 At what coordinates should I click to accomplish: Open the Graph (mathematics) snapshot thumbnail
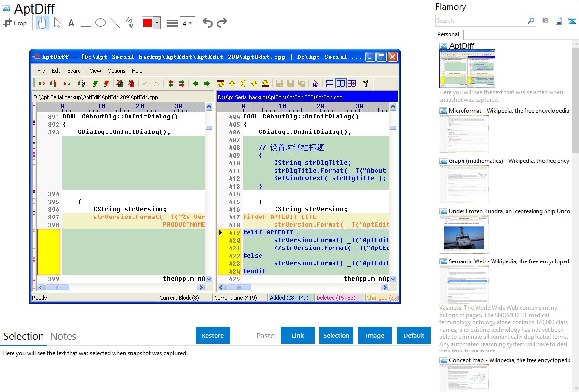(x=464, y=184)
